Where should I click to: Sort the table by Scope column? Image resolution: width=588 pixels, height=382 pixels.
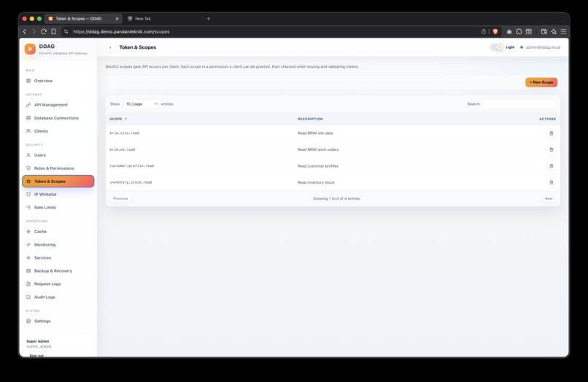[118, 119]
